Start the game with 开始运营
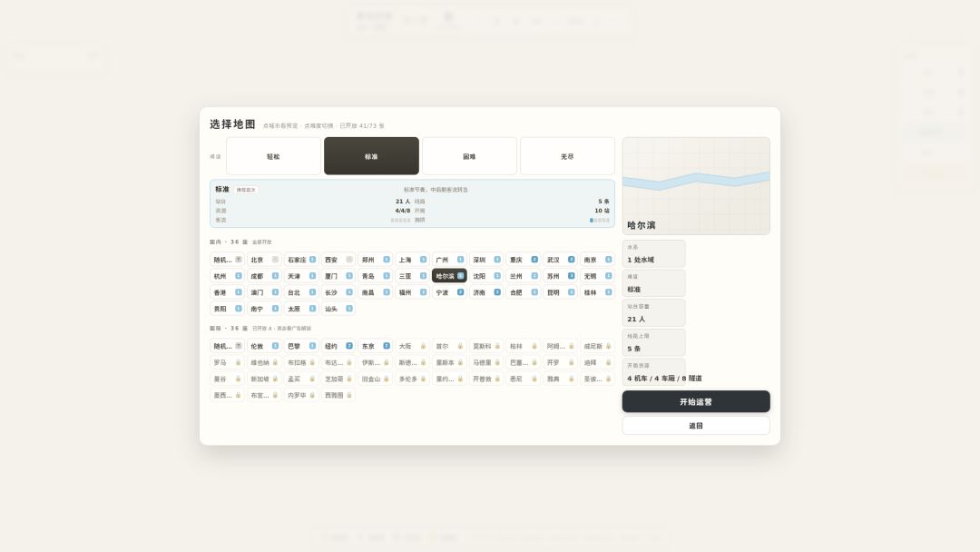The width and height of the screenshot is (980, 552). coord(696,402)
